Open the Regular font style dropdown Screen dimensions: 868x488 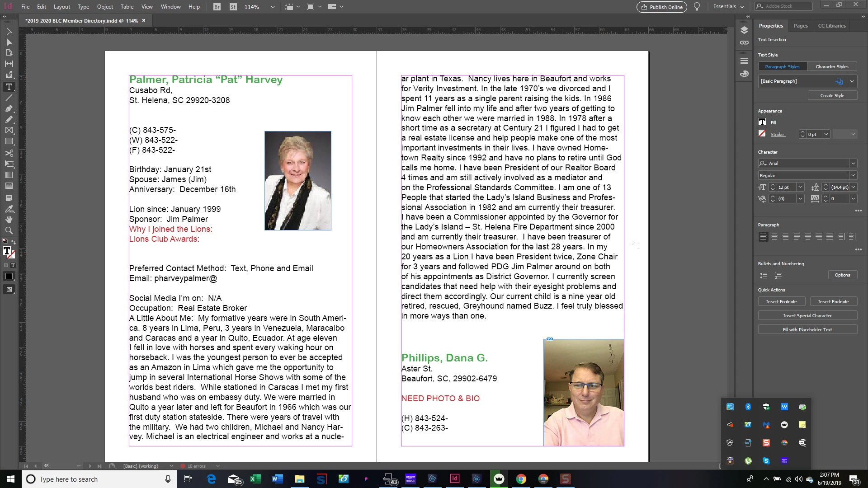click(853, 175)
